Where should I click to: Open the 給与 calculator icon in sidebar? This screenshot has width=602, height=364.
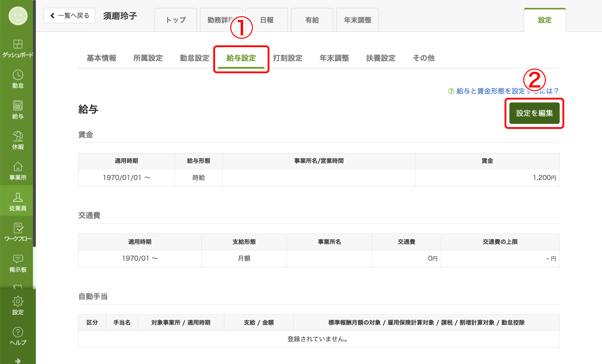(x=18, y=106)
